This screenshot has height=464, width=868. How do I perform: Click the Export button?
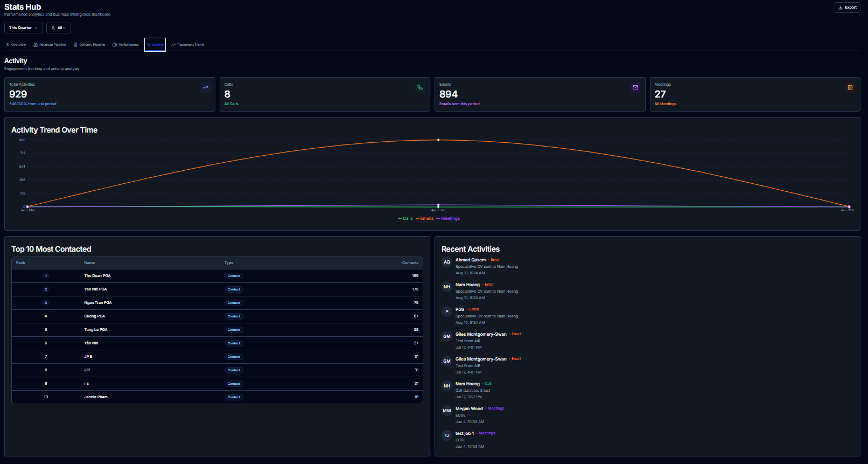click(848, 8)
